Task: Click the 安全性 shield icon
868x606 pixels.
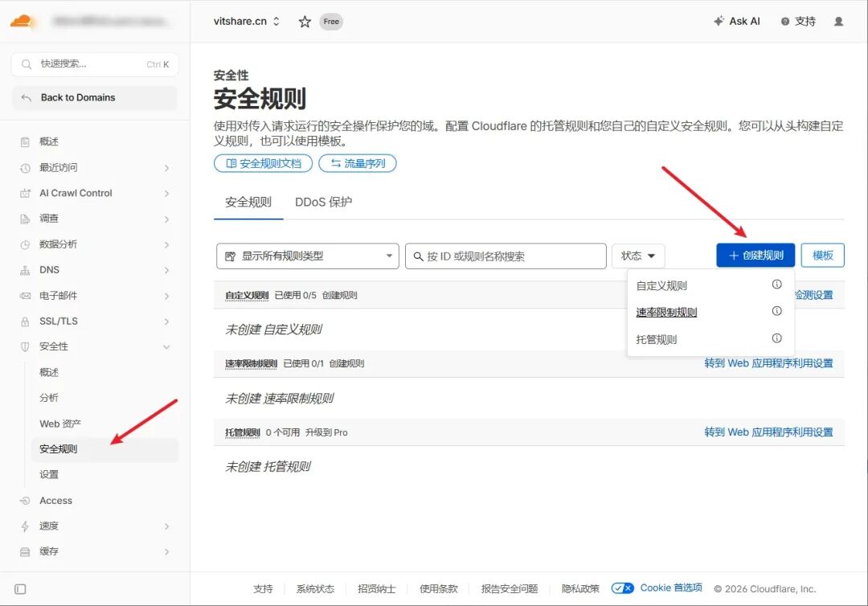Action: 25,347
